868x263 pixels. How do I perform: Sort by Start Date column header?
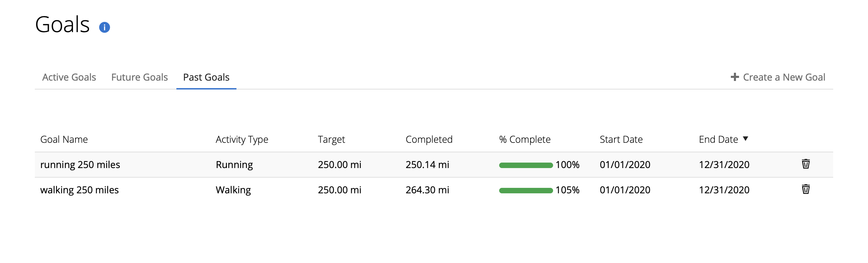[621, 139]
